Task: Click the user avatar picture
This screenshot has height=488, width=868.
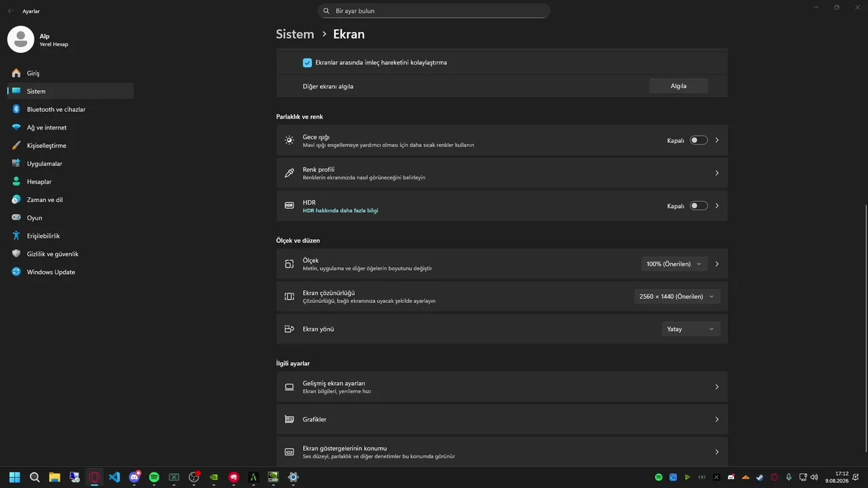Action: 20,39
